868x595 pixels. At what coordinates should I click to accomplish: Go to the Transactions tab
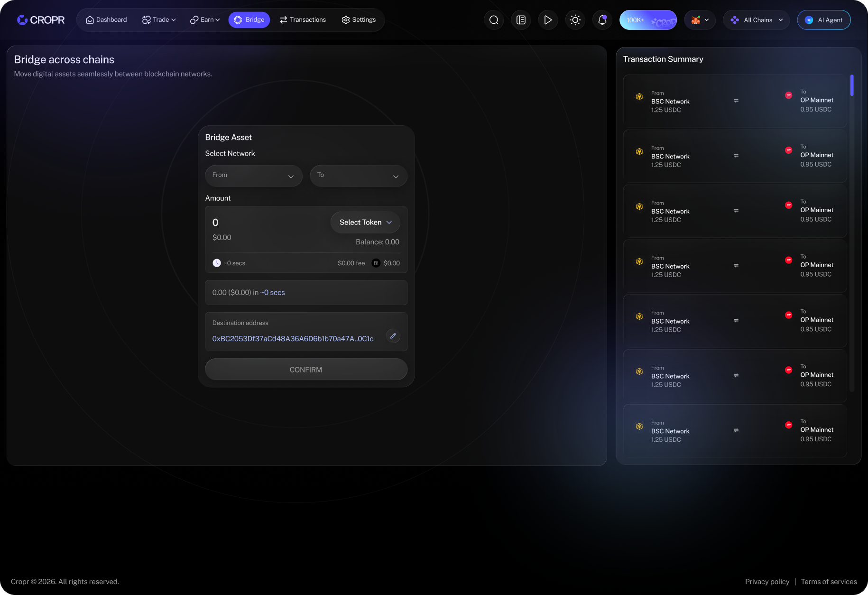tap(303, 20)
